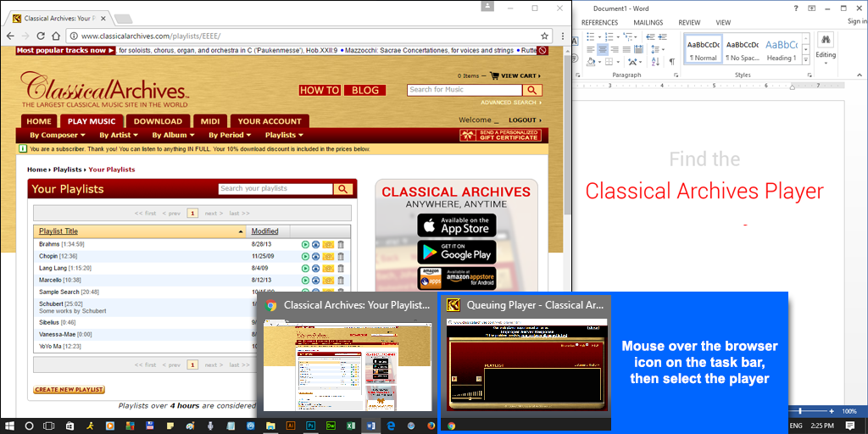Delete the Marcello playlist using its trash icon
Viewport: 868px width, 434px height.
click(341, 281)
